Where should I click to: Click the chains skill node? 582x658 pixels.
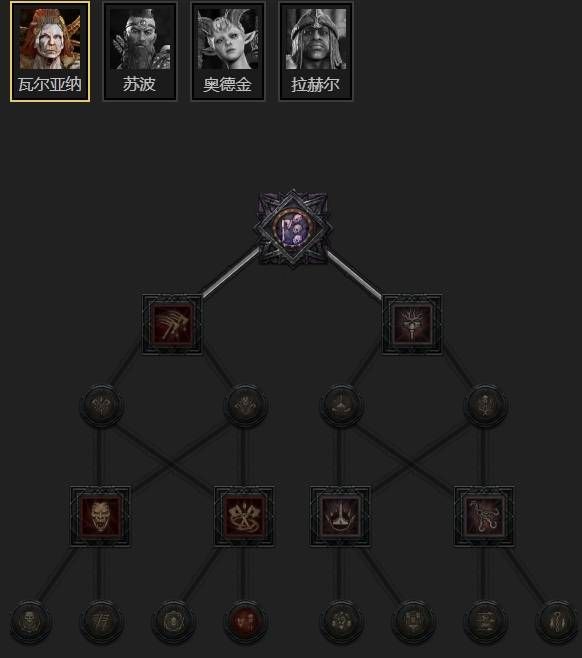pos(484,516)
